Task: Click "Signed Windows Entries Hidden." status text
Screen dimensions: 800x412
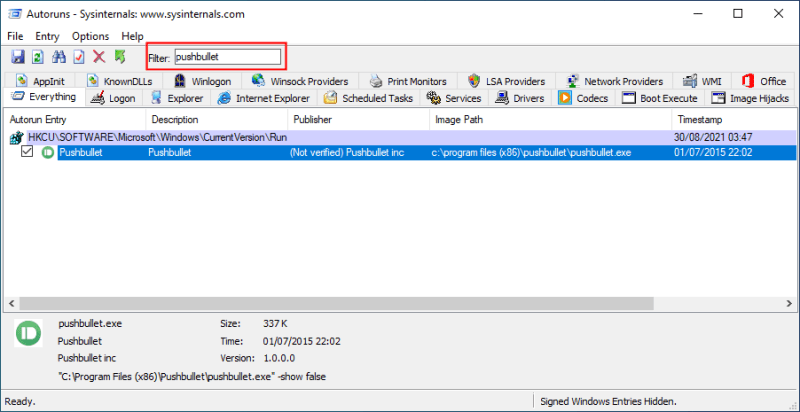Action: (608, 401)
